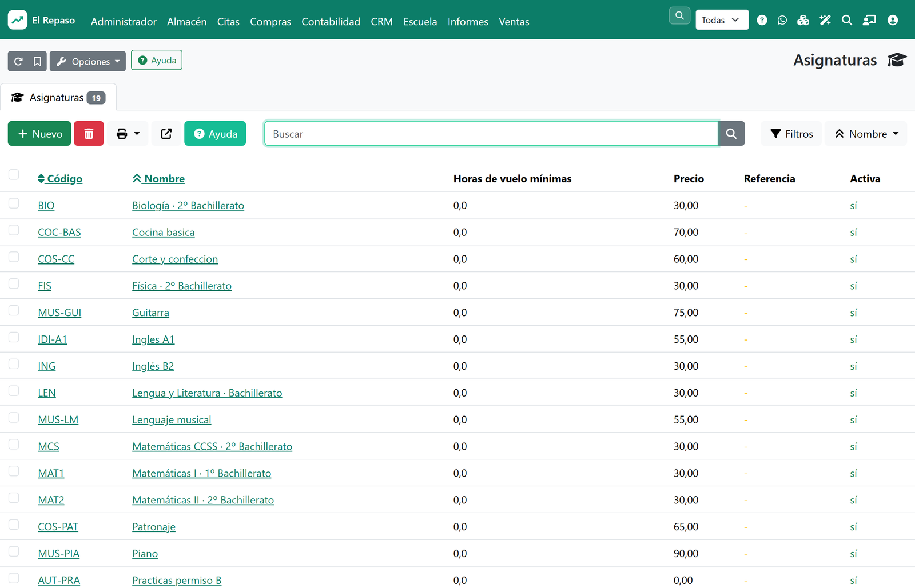The image size is (915, 588).
Task: Toggle the select-all checkbox in the header
Action: click(x=14, y=174)
